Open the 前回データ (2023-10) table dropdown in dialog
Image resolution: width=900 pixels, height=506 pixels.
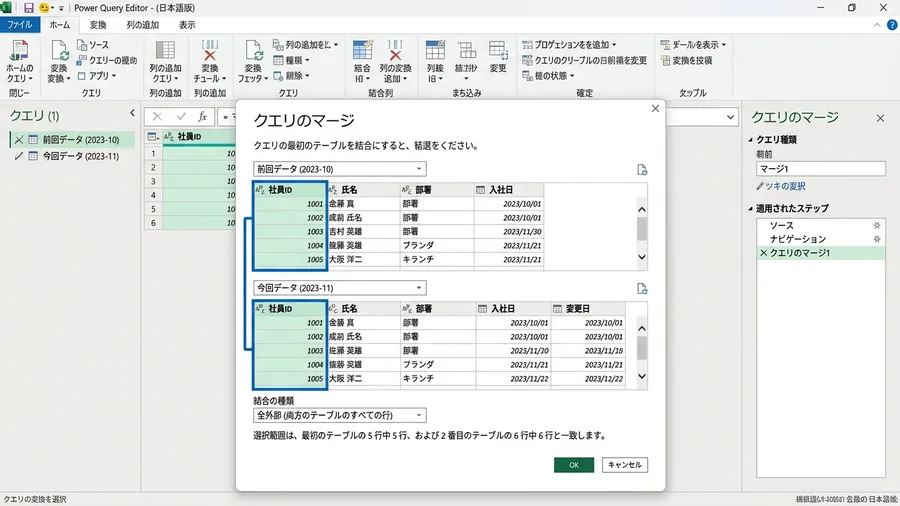pos(340,169)
